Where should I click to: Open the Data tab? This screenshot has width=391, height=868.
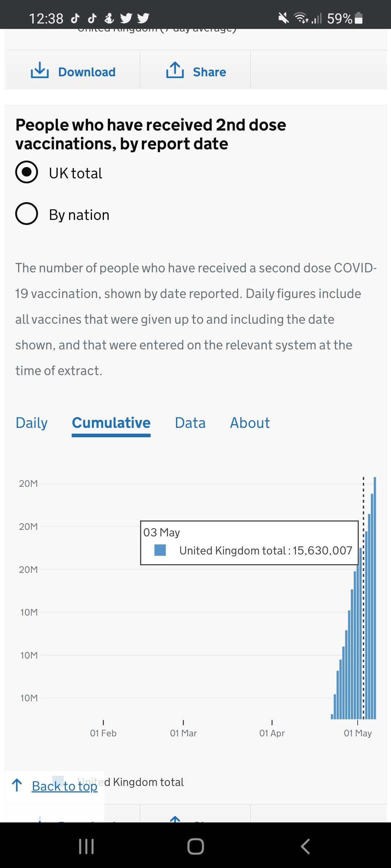190,423
